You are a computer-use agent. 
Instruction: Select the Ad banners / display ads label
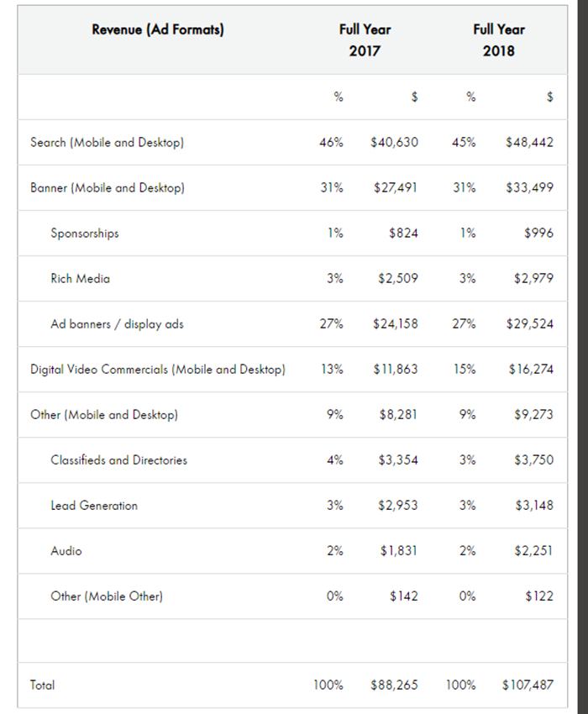117,324
